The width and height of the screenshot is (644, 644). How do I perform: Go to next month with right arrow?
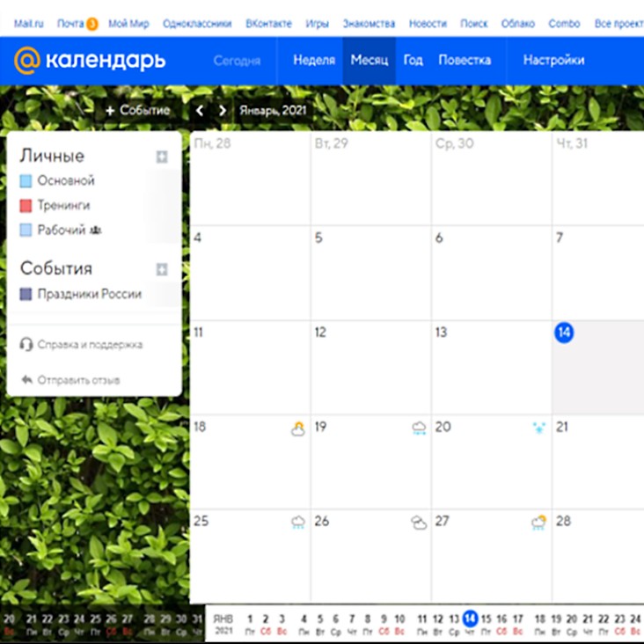tap(222, 111)
